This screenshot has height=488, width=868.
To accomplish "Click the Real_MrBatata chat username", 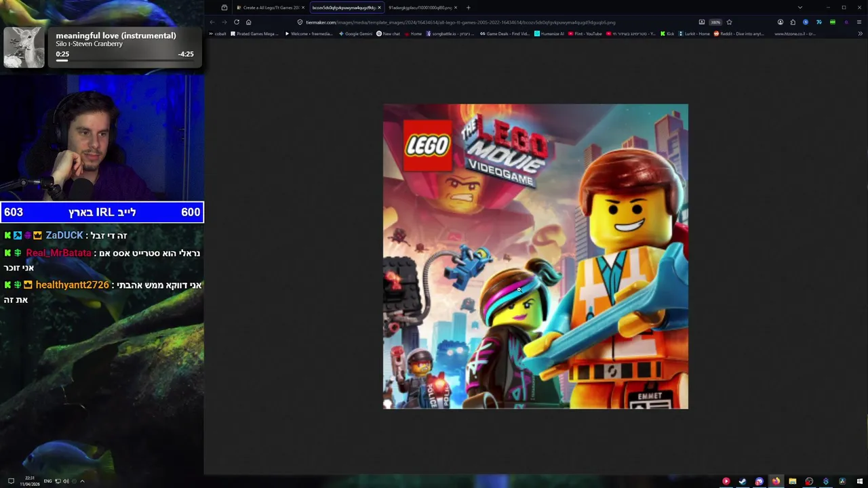I will [x=58, y=253].
